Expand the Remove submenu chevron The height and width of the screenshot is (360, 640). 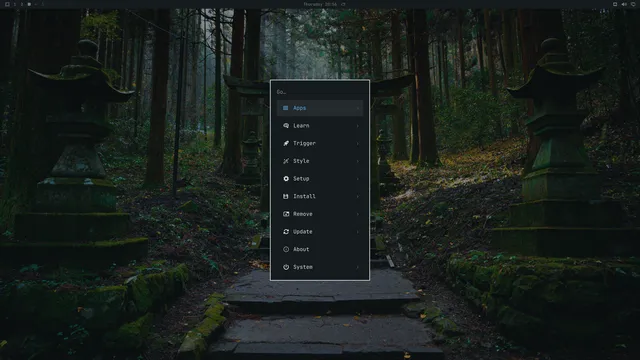click(x=358, y=214)
